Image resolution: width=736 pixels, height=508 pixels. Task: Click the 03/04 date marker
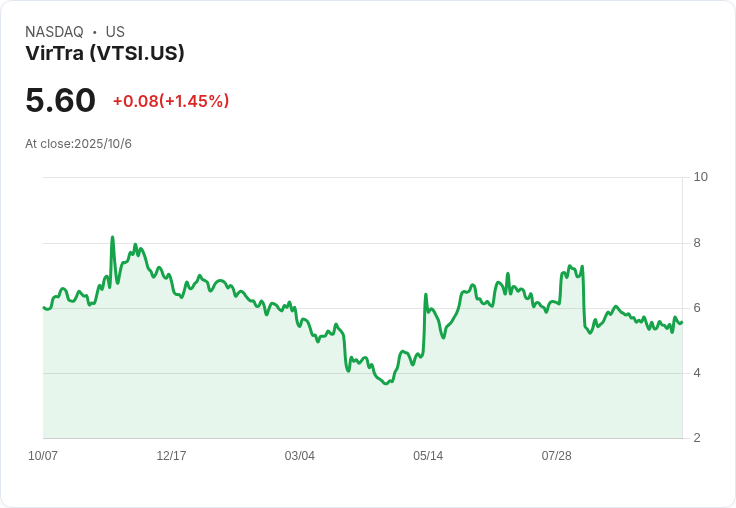[299, 456]
